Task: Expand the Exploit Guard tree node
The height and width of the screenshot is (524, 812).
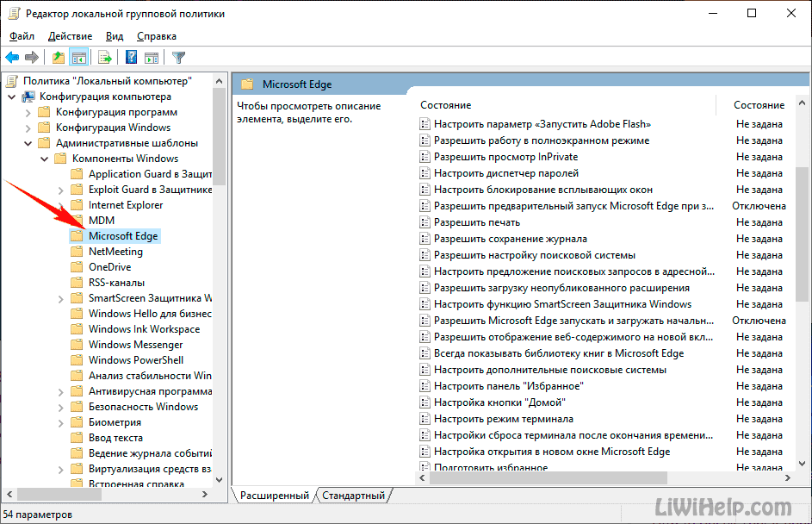Action: click(x=60, y=190)
